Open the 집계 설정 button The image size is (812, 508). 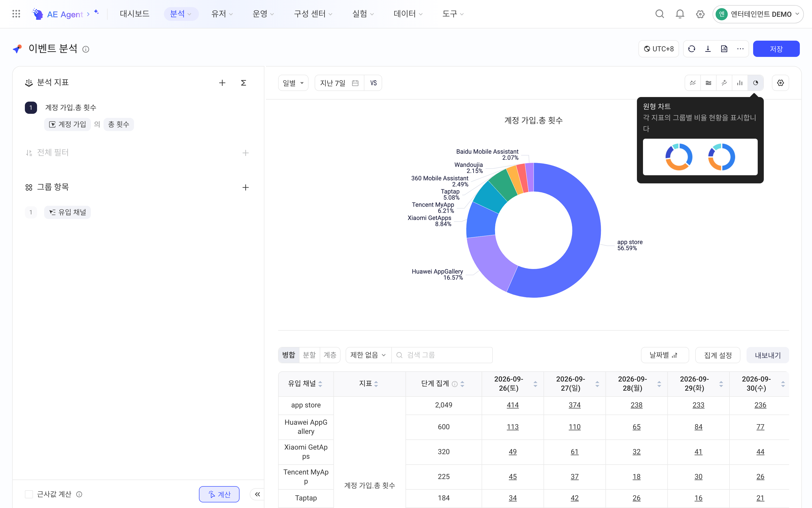pos(718,355)
